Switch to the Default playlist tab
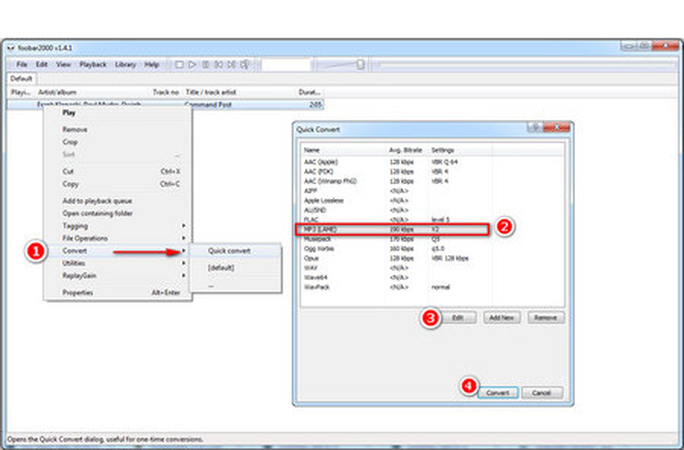The height and width of the screenshot is (450, 684). tap(21, 79)
